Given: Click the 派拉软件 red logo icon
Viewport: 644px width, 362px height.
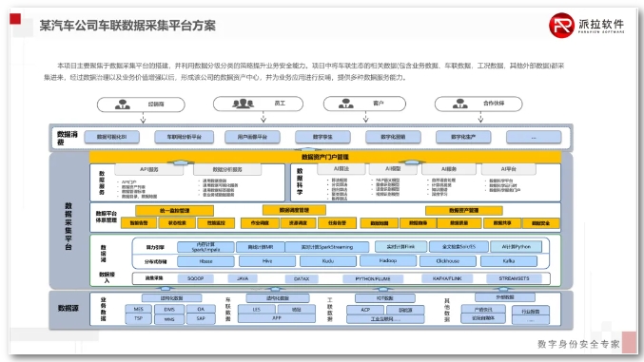Looking at the screenshot, I should 561,26.
